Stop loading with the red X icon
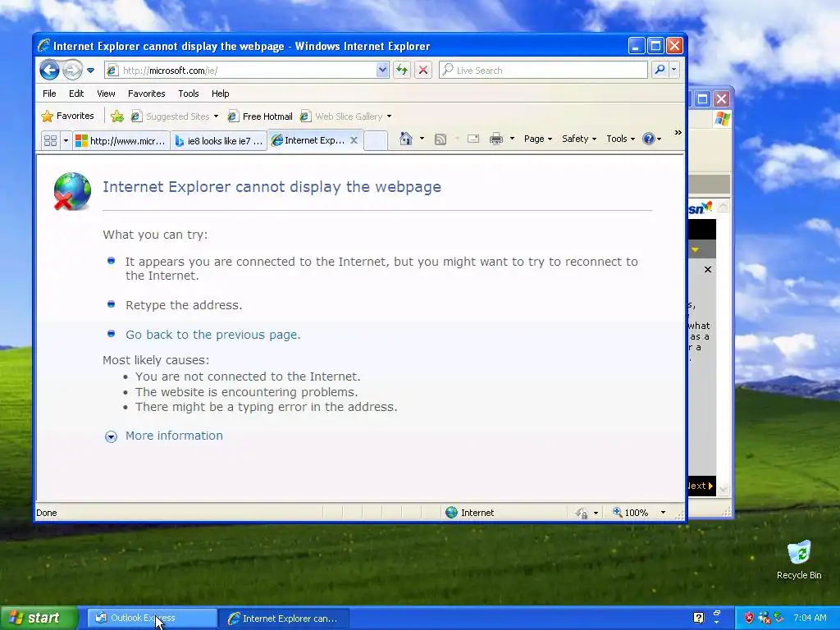Viewport: 840px width, 630px height. coord(423,71)
